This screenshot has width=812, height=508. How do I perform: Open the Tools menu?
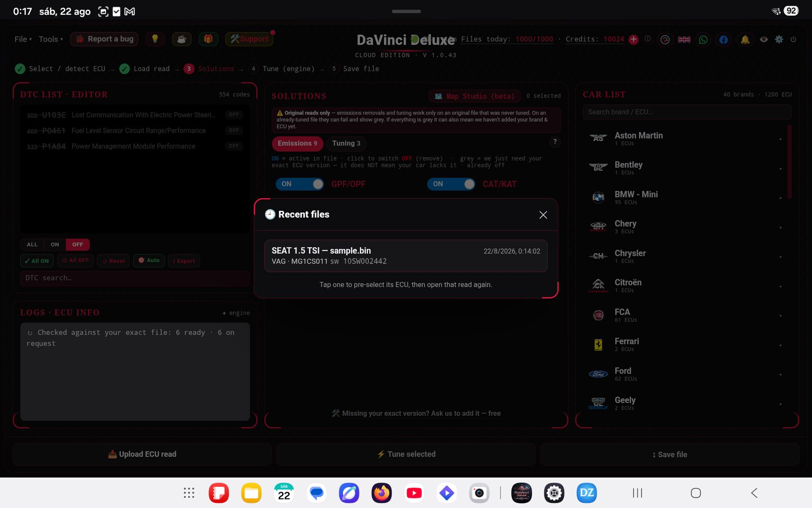coord(51,39)
